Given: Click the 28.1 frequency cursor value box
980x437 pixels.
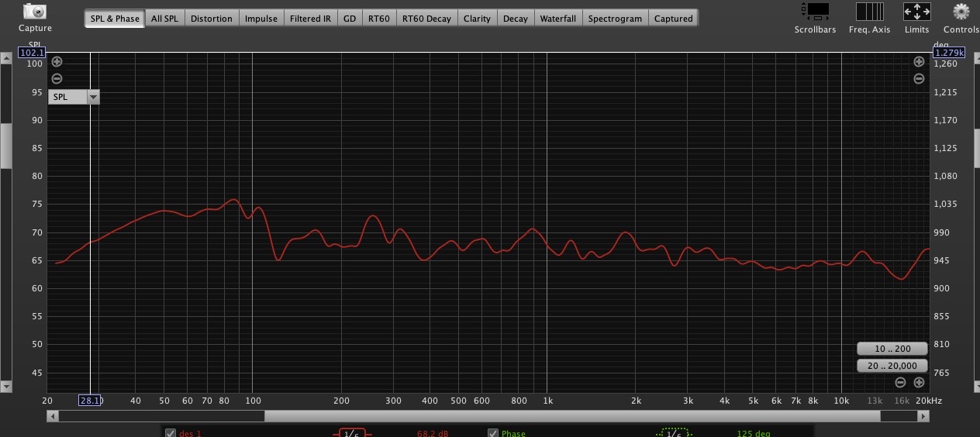Looking at the screenshot, I should (x=91, y=401).
